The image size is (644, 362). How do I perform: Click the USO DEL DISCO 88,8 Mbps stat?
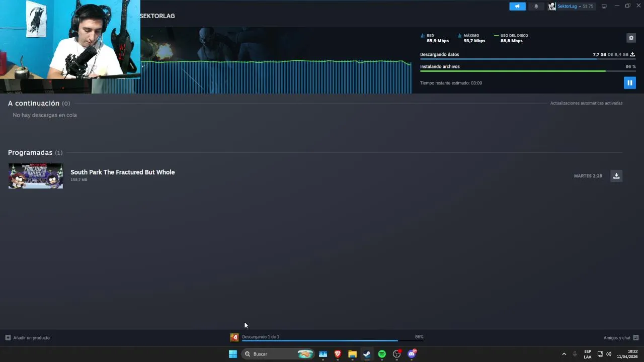pos(511,38)
